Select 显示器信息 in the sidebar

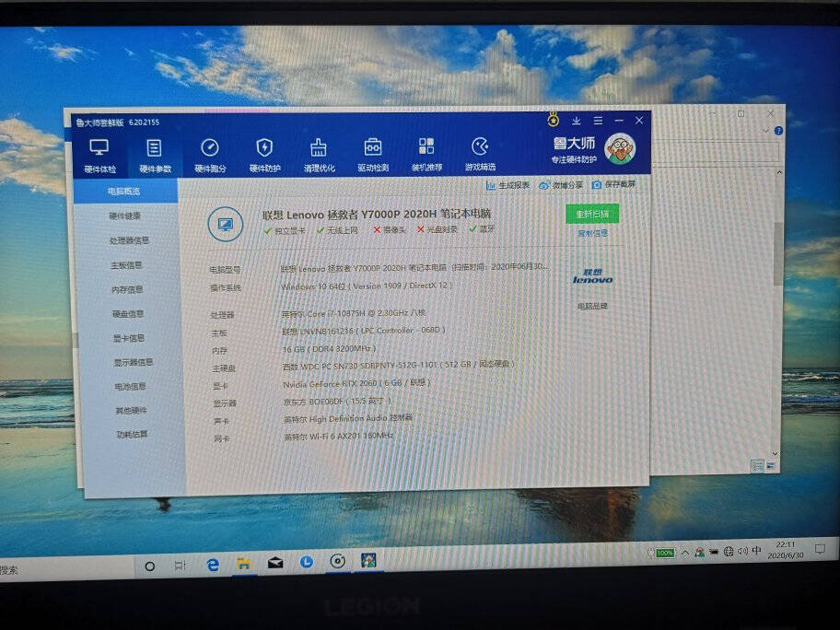[134, 363]
